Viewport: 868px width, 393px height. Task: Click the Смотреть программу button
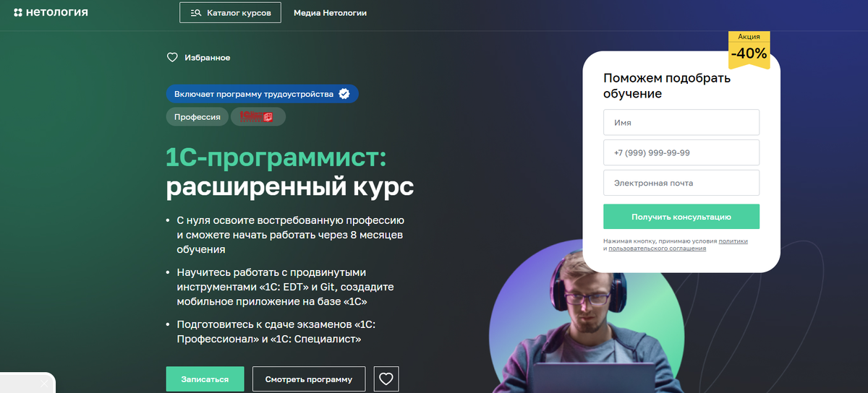(x=309, y=379)
